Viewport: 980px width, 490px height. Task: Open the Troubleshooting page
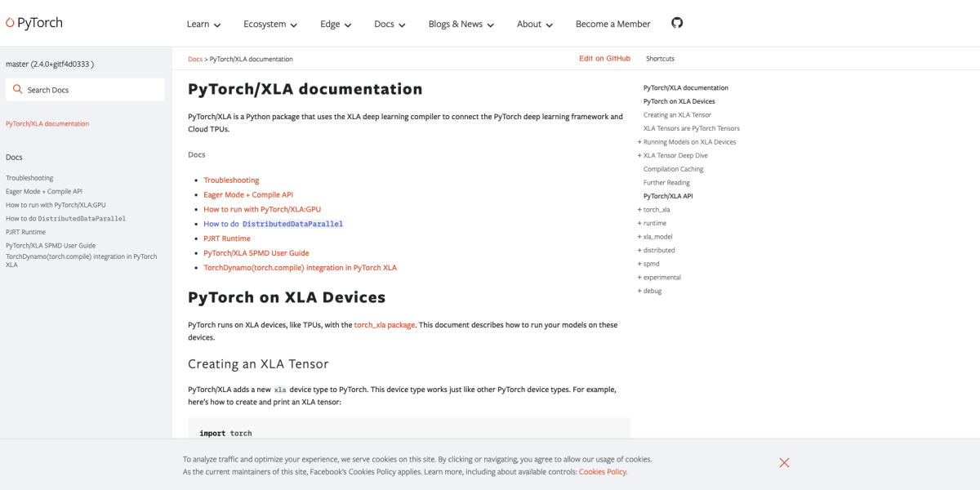click(29, 177)
